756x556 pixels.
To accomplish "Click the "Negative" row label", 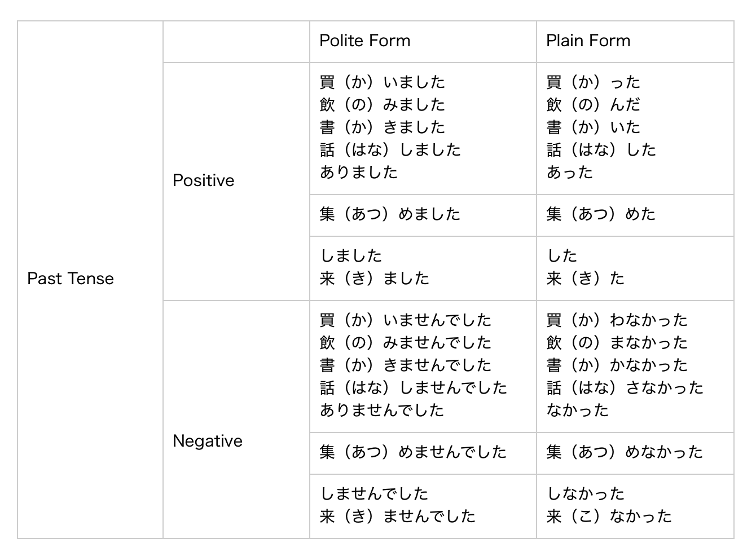I will tap(207, 441).
